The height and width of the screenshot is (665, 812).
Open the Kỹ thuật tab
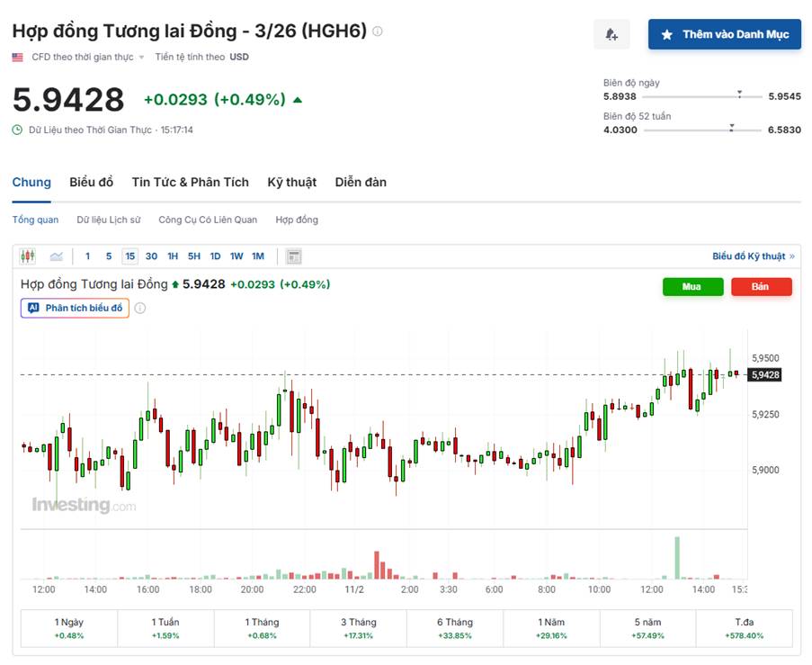[292, 182]
